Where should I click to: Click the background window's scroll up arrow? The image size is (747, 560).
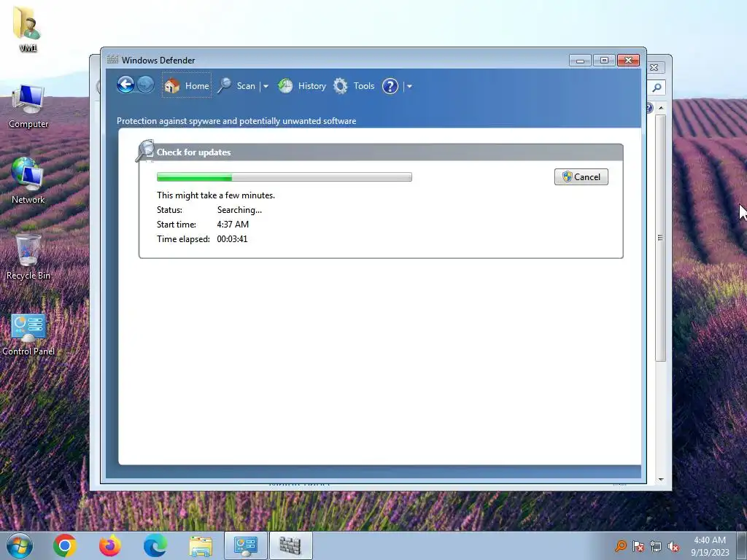tap(661, 108)
